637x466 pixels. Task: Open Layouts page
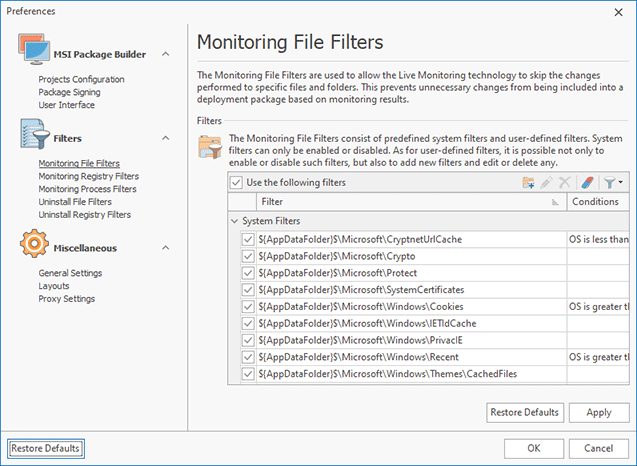pyautogui.click(x=54, y=286)
